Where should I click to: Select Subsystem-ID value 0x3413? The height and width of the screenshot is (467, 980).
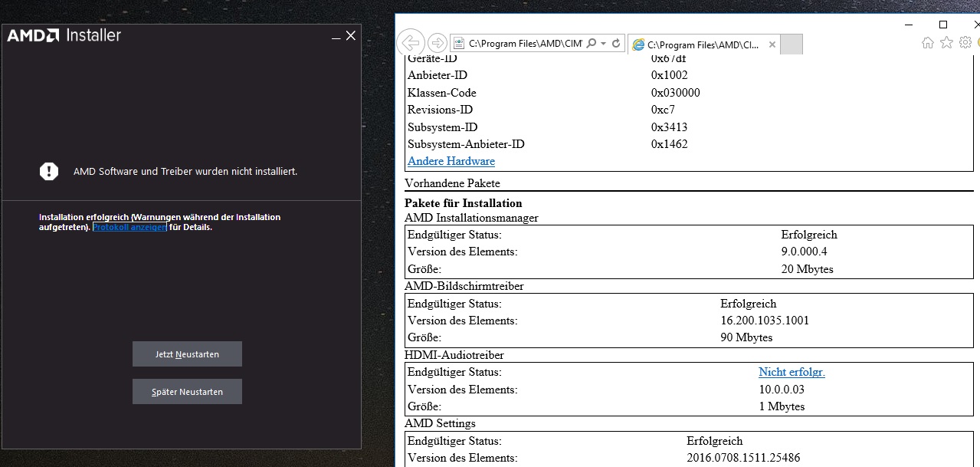tap(670, 127)
